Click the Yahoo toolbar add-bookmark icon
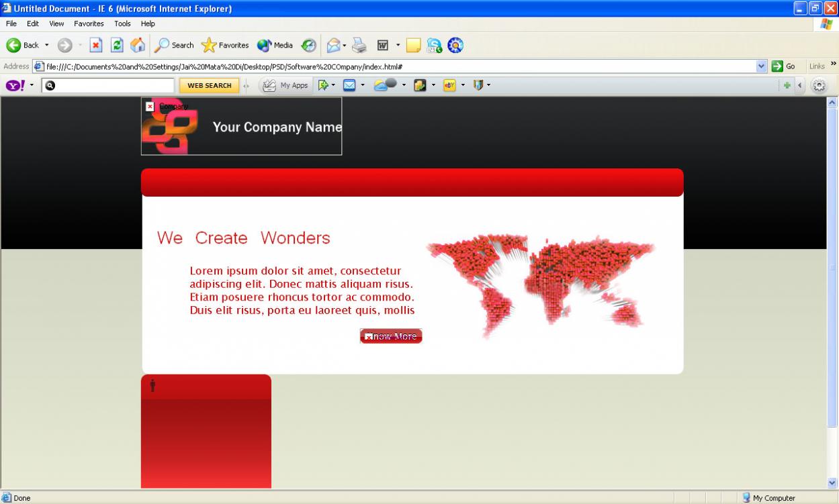The image size is (839, 504). coord(323,85)
